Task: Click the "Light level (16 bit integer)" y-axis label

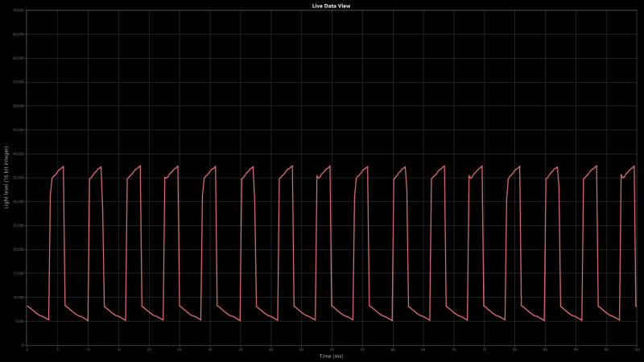Action: click(x=6, y=178)
